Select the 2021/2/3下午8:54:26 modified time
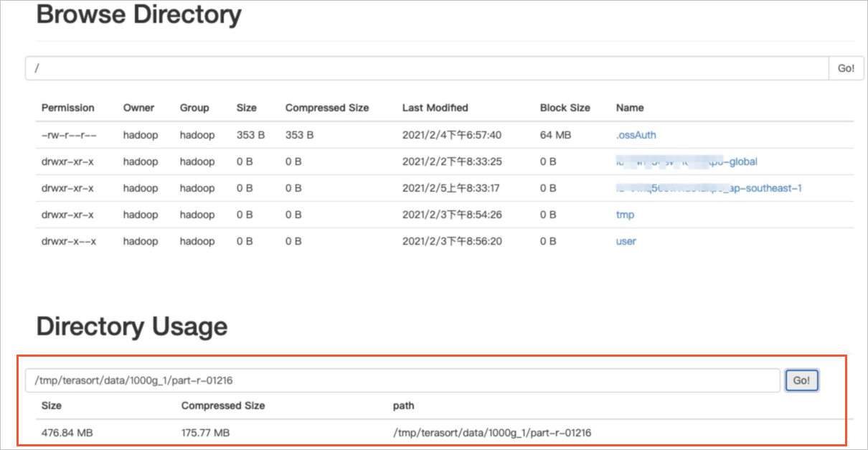 pyautogui.click(x=452, y=215)
